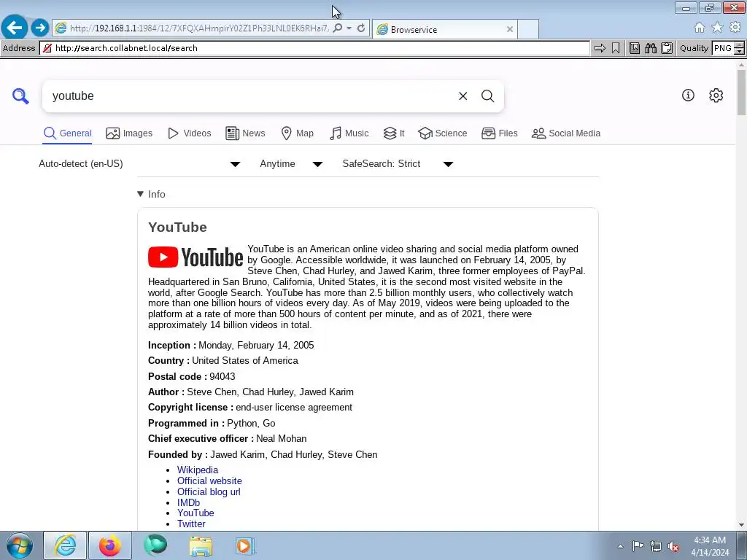Viewport: 747px width, 560px height.
Task: Open the YouTube link in the list
Action: tap(196, 513)
